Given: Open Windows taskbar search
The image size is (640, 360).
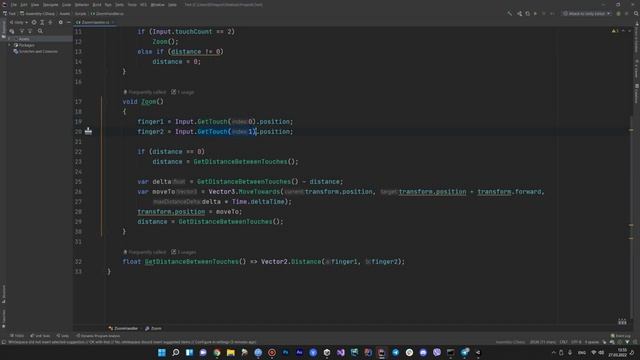Looking at the screenshot, I should point(176,352).
